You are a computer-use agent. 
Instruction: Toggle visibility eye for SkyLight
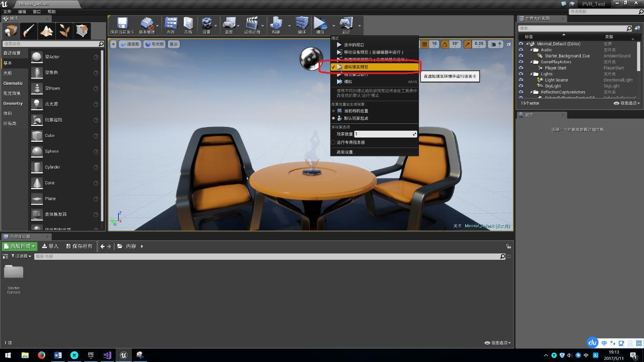pos(521,86)
